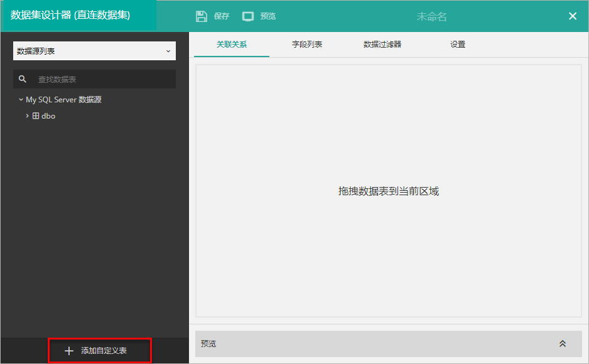The width and height of the screenshot is (589, 364).
Task: Click the table grid icon beside dbo
Action: [36, 116]
